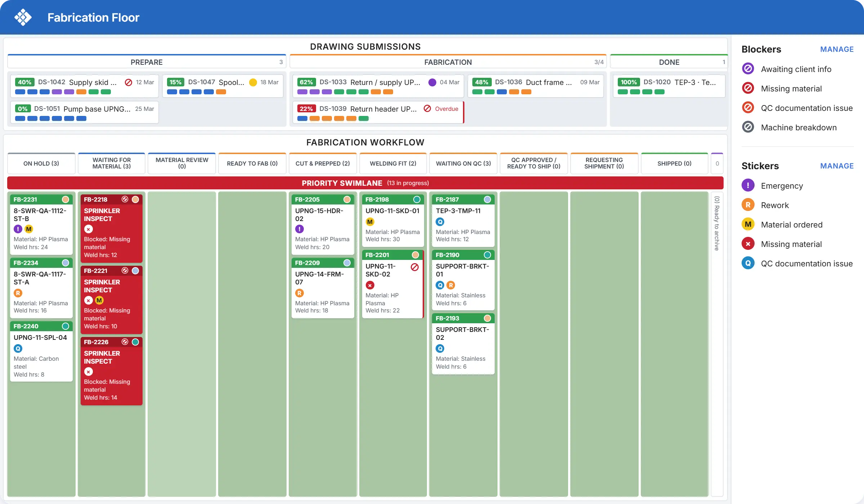Click Material ordered sticker on FB-2198 card
Screen dimensions: 864x504
370,222
